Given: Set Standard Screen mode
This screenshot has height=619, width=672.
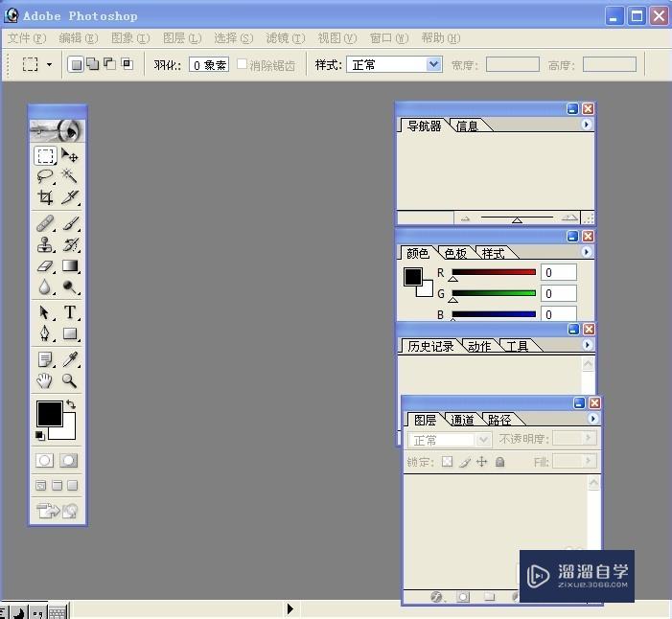Looking at the screenshot, I should point(41,486).
